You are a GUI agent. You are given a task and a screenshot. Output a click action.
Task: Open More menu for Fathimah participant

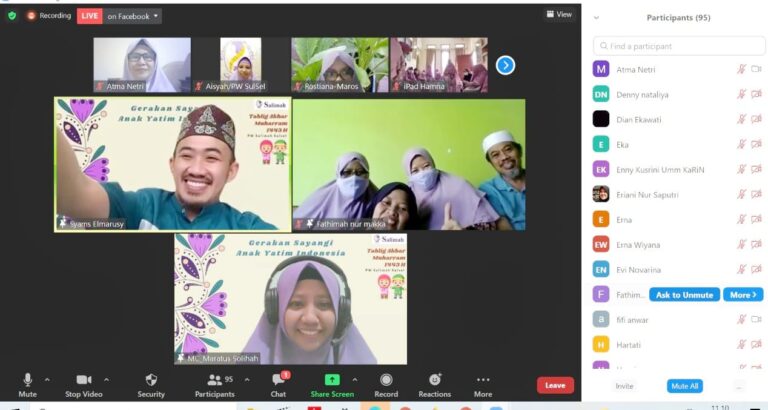coord(743,295)
